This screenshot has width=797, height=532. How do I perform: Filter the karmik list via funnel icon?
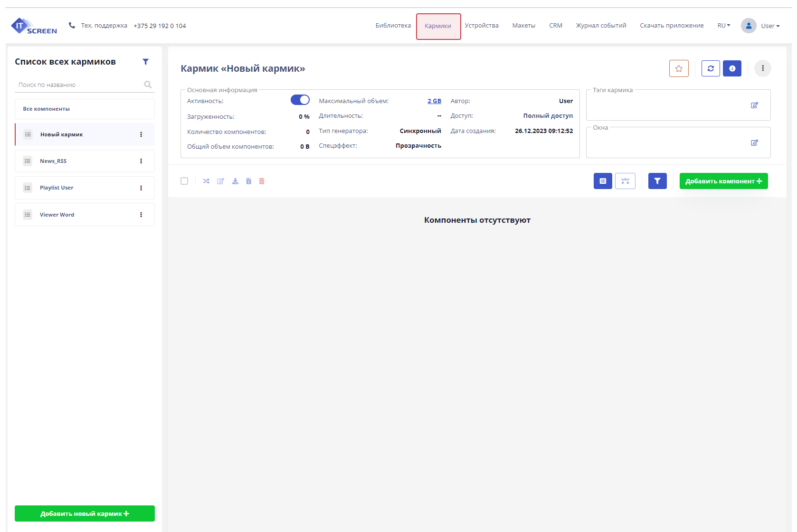(146, 62)
